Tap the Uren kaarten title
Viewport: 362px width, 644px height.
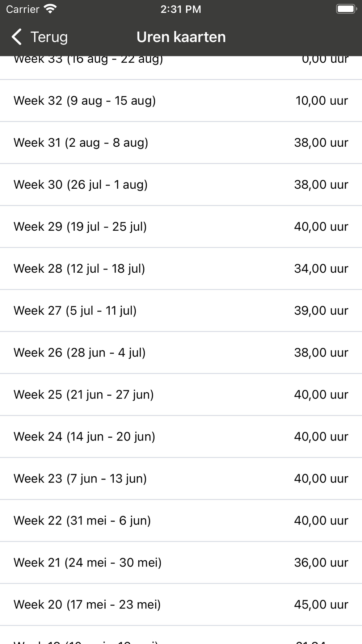pos(181,37)
